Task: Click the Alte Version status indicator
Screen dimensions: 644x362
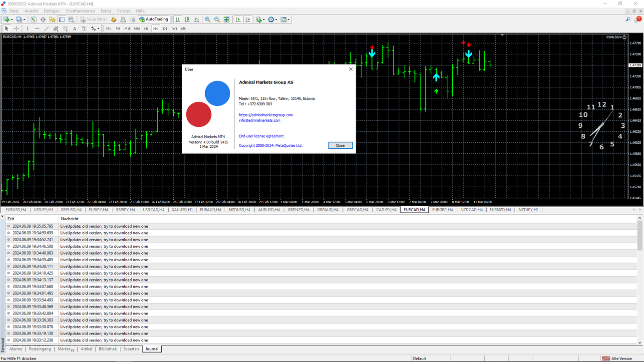Action: (618, 359)
